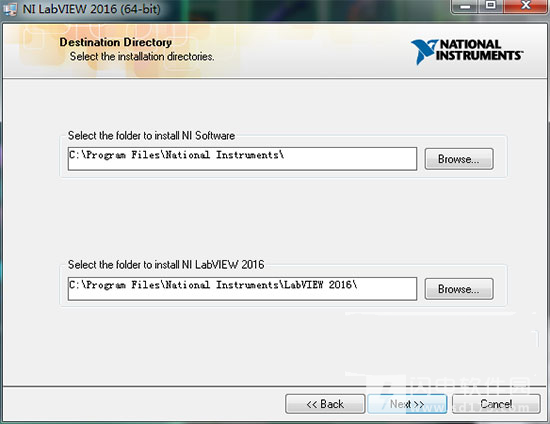
Task: Click the NI Software path input field
Action: [242, 159]
